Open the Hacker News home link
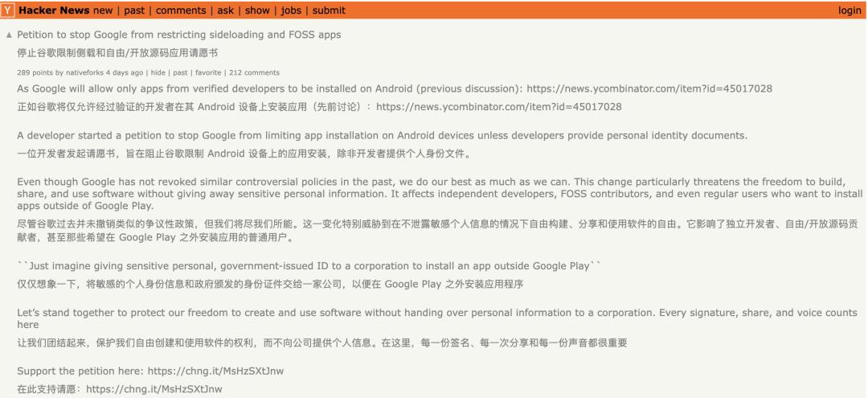Screen dimensions: 868x398 [x=54, y=10]
